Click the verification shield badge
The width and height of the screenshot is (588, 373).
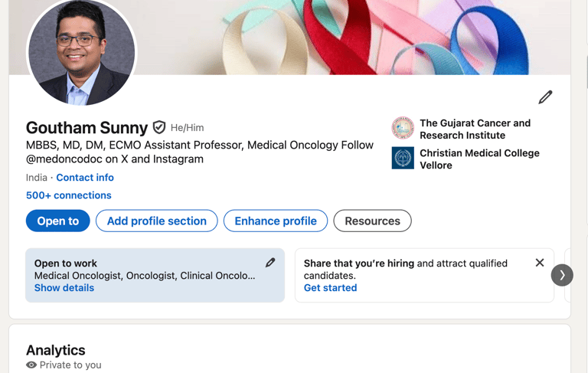(x=159, y=128)
